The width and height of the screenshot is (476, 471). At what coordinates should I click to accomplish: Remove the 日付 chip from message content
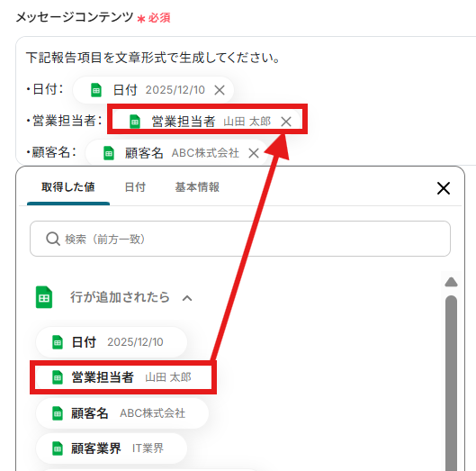point(220,90)
